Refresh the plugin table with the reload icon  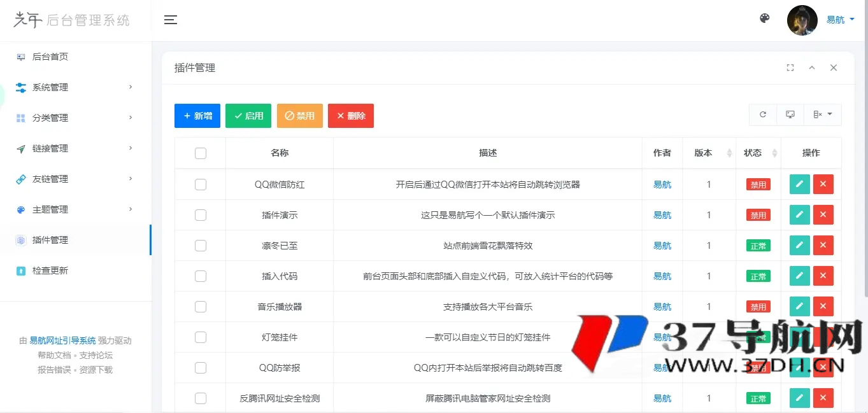tap(762, 115)
